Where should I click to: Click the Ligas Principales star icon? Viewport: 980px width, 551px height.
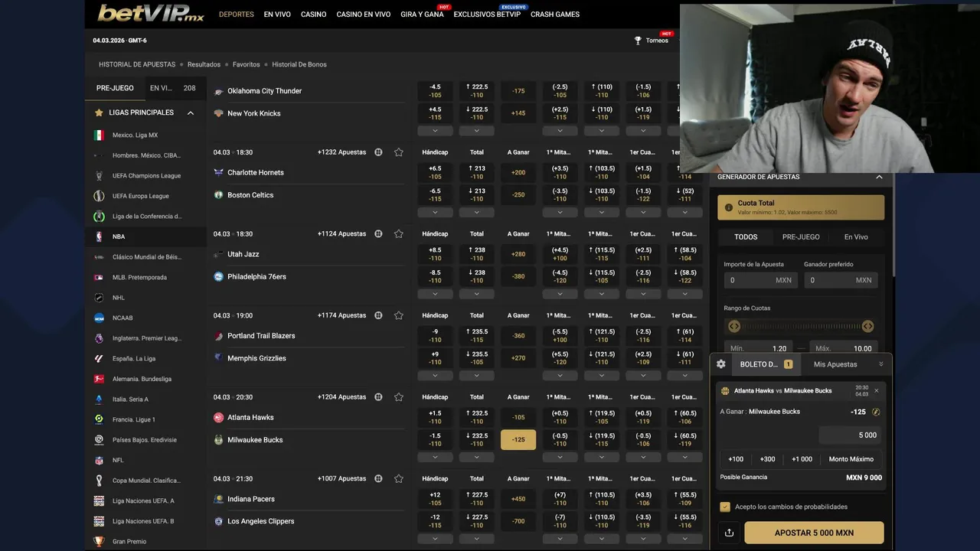[x=99, y=112]
